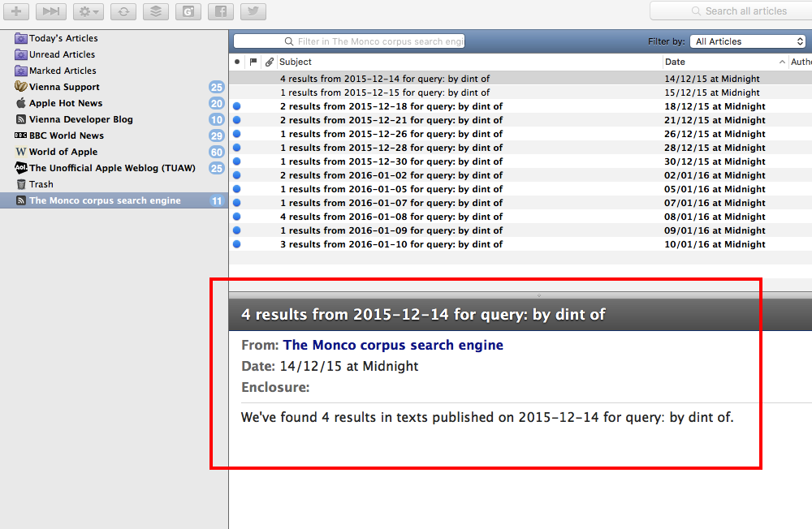The height and width of the screenshot is (529, 812).
Task: Open the All Articles filter dropdown
Action: 748,41
